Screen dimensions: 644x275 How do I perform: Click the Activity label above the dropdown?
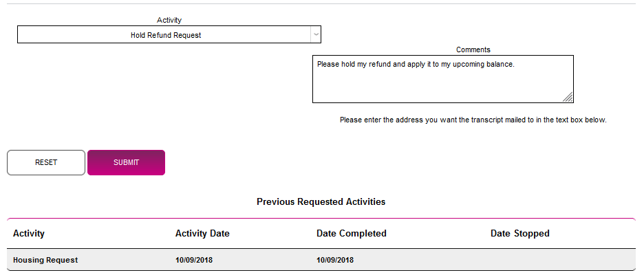point(169,21)
